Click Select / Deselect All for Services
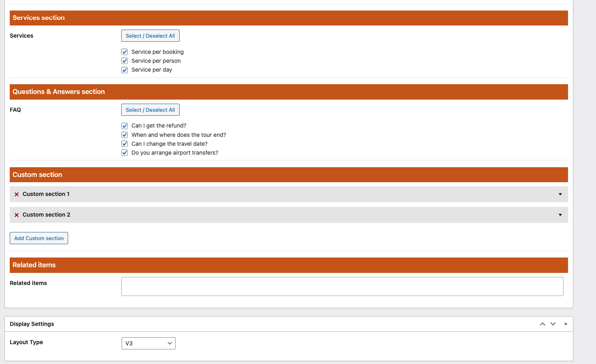Image resolution: width=596 pixels, height=364 pixels. (150, 36)
